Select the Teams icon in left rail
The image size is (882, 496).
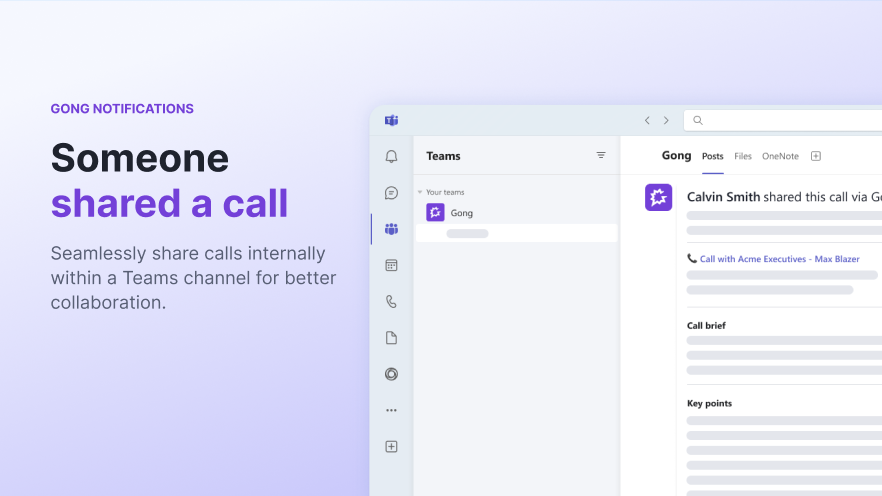pos(391,229)
